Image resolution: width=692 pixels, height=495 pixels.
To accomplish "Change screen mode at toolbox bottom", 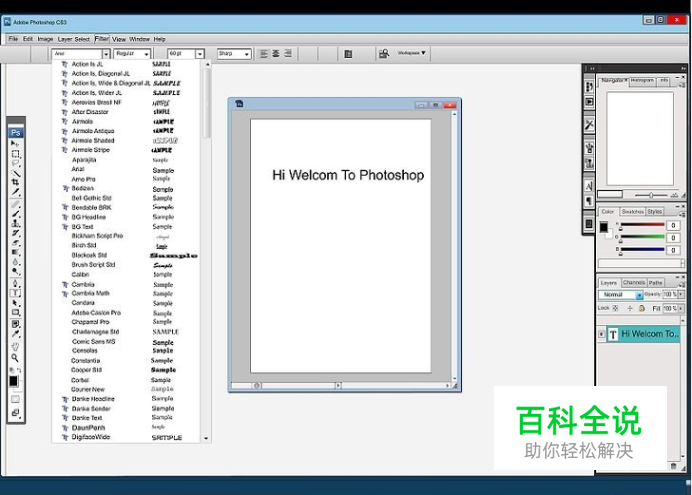I will click(15, 413).
